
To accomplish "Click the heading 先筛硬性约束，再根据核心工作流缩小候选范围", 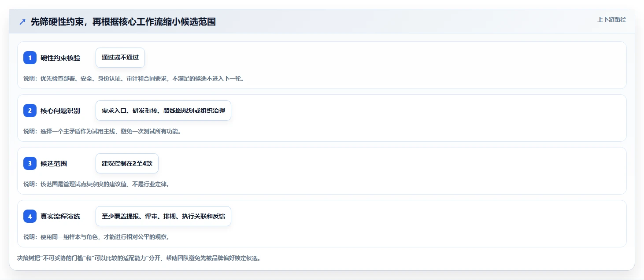I will coord(123,22).
